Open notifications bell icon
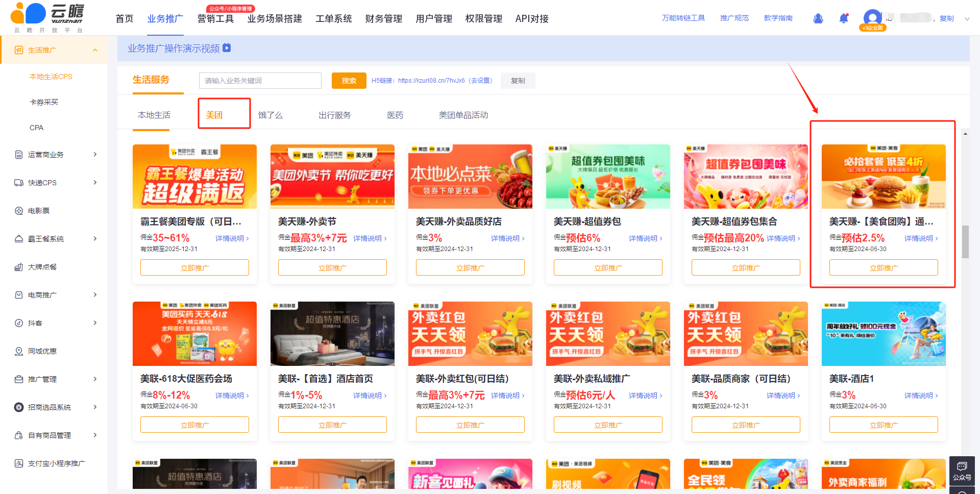980x494 pixels. (x=844, y=18)
